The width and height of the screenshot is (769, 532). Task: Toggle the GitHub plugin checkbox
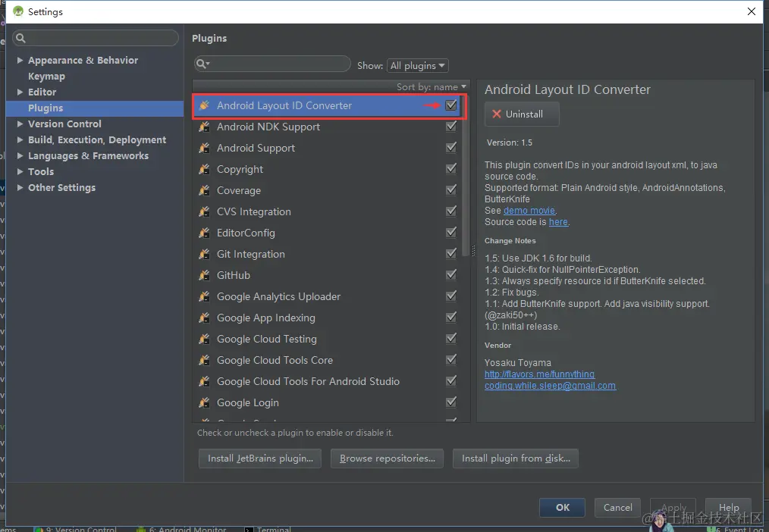coord(451,274)
